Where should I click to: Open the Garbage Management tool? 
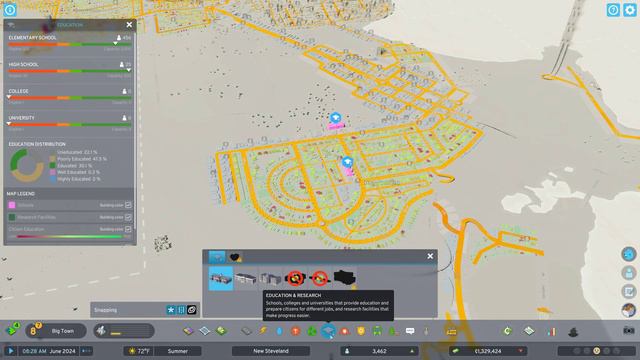pyautogui.click(x=312, y=331)
